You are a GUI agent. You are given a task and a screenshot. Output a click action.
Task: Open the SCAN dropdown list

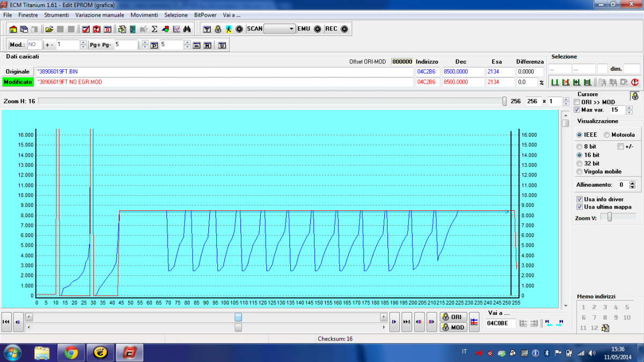tap(291, 29)
